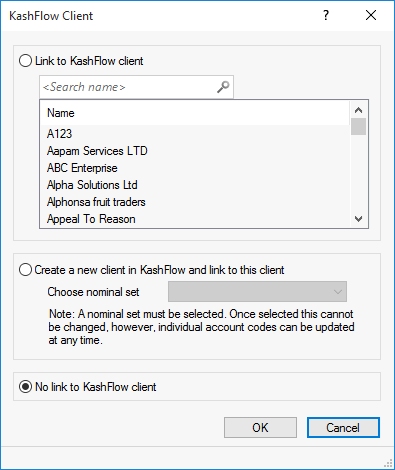Click the list scroll up arrow
The image size is (395, 470).
(358, 110)
